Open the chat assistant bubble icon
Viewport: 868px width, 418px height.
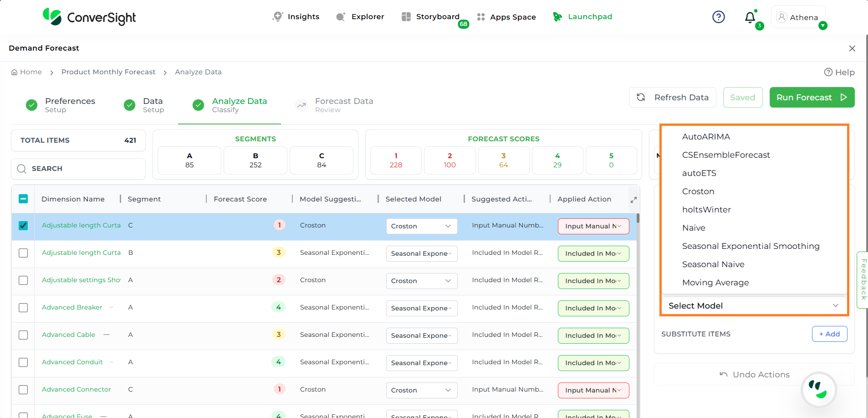click(x=818, y=390)
